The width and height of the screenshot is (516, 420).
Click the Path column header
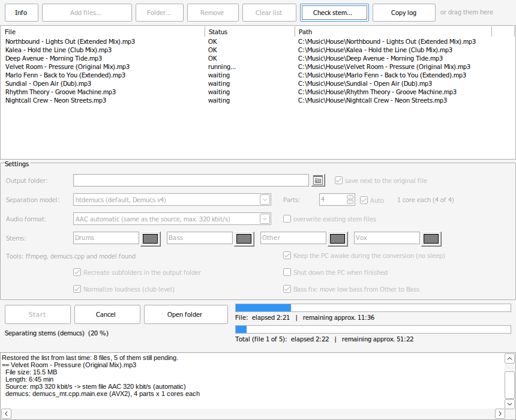point(394,32)
